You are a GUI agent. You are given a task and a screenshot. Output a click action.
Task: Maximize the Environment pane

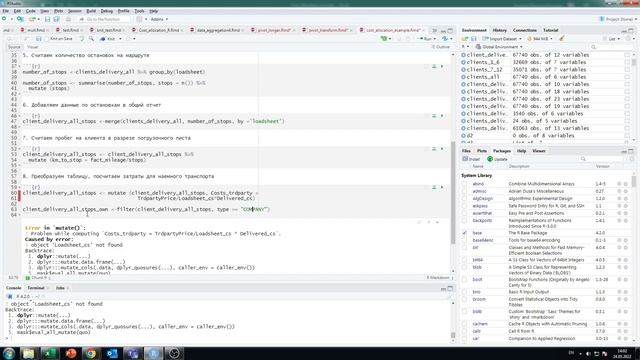point(631,31)
